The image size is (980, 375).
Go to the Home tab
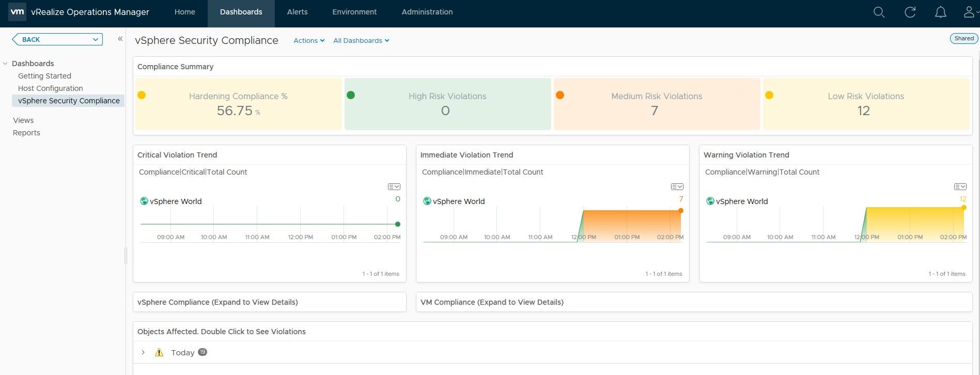185,12
